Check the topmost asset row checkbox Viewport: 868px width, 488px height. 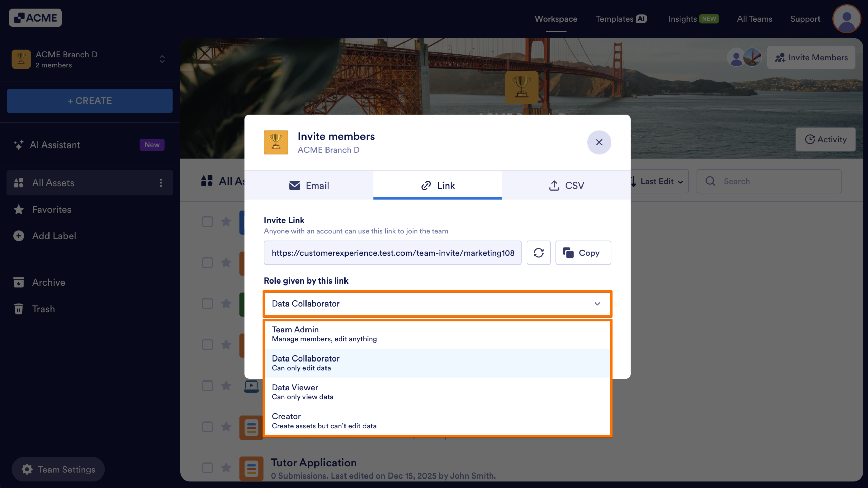click(x=207, y=221)
